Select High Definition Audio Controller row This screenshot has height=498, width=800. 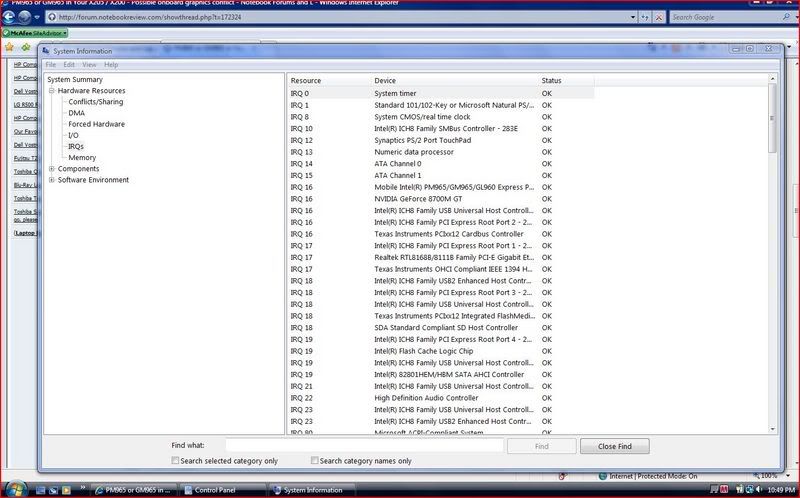(x=441, y=398)
